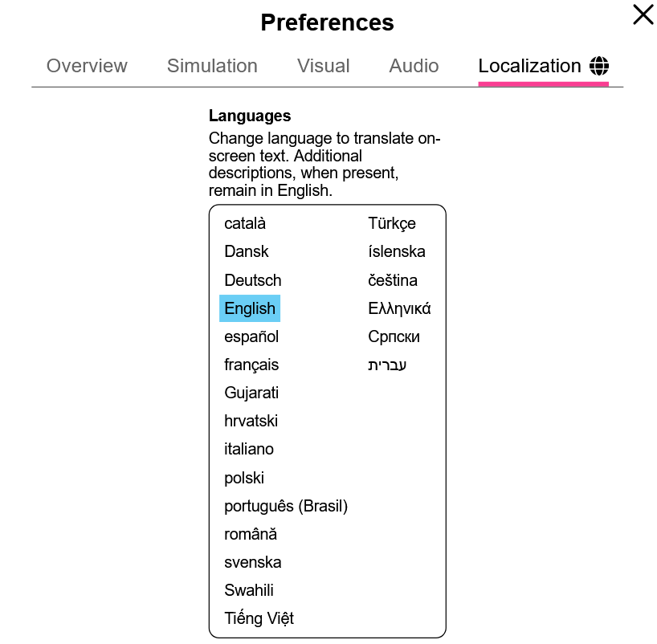Go to the Visual tab
The height and width of the screenshot is (644, 657).
click(x=323, y=66)
